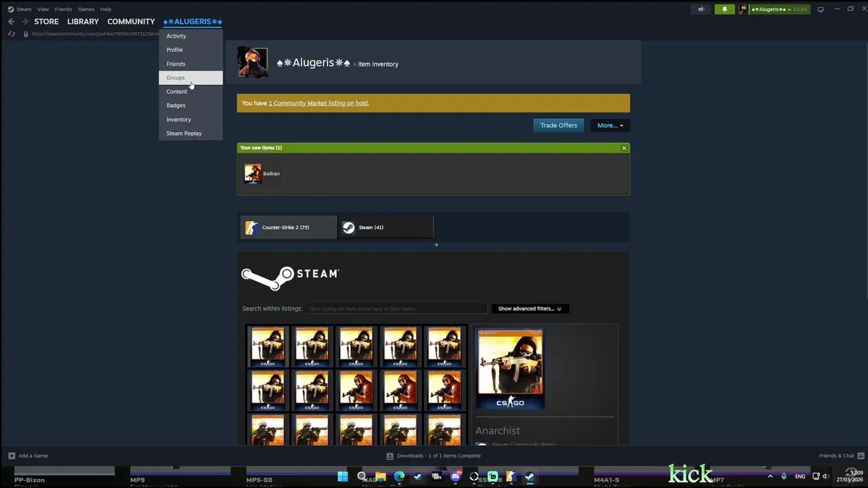868x488 pixels.
Task: Open the More... dropdown
Action: [610, 125]
